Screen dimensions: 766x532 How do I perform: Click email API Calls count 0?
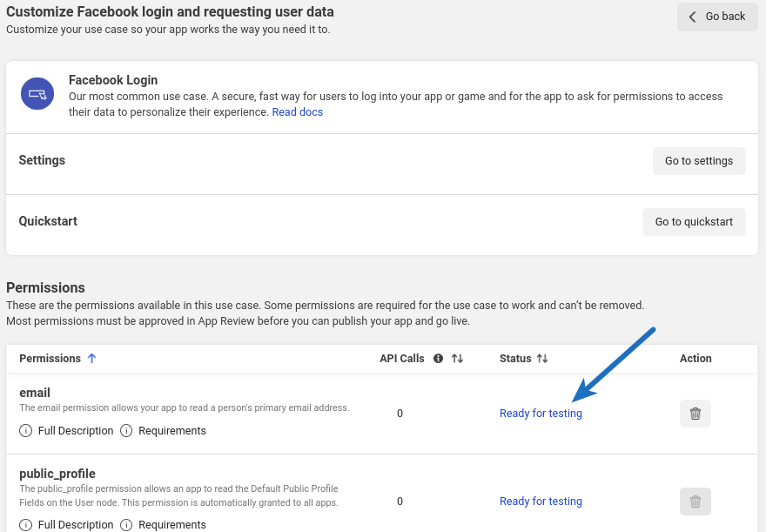click(x=400, y=414)
